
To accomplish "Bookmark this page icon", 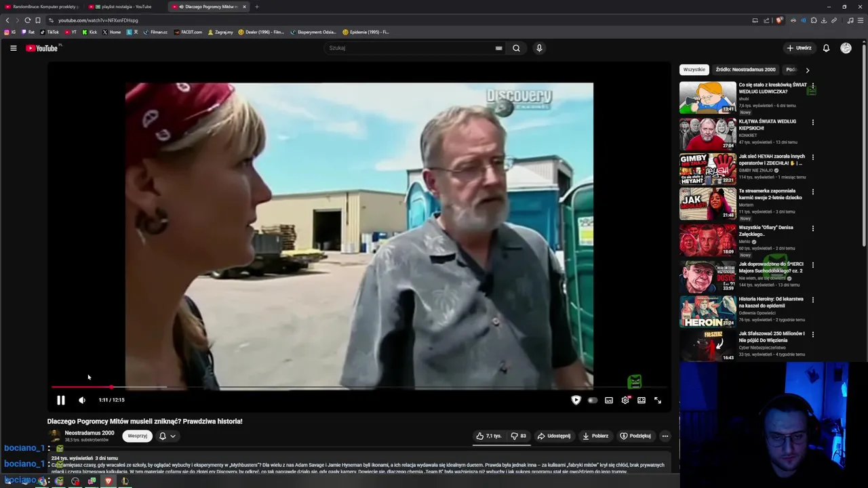I will tap(38, 20).
